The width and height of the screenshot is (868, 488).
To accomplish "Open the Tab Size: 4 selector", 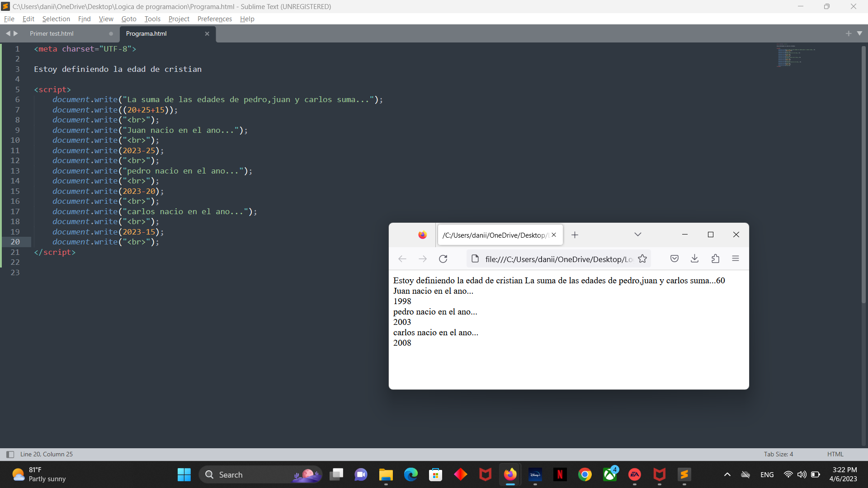I will tap(778, 454).
